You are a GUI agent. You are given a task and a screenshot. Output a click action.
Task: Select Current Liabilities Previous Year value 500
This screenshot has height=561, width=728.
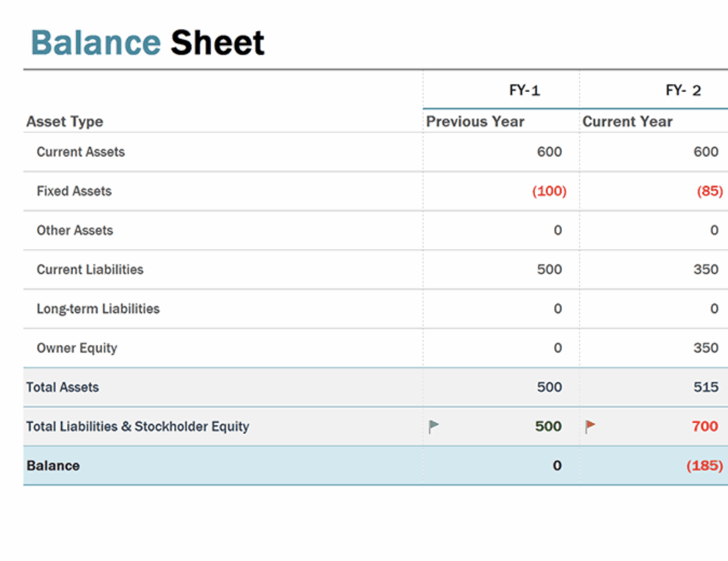pos(549,270)
